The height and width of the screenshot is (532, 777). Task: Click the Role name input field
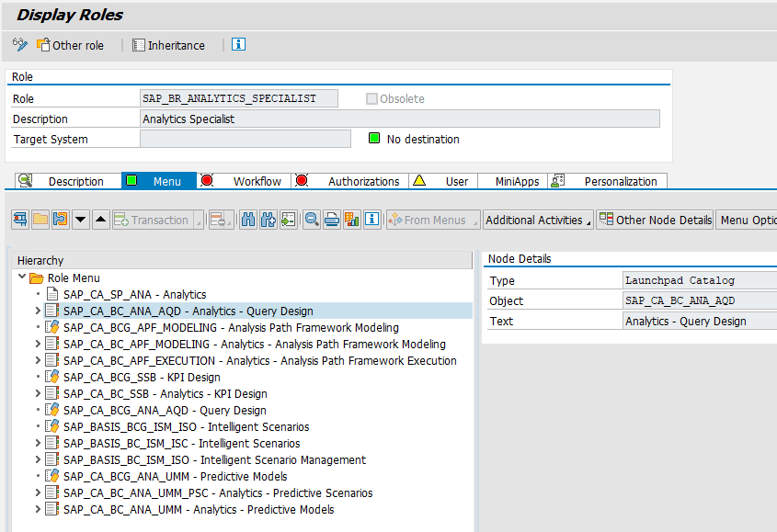(237, 98)
